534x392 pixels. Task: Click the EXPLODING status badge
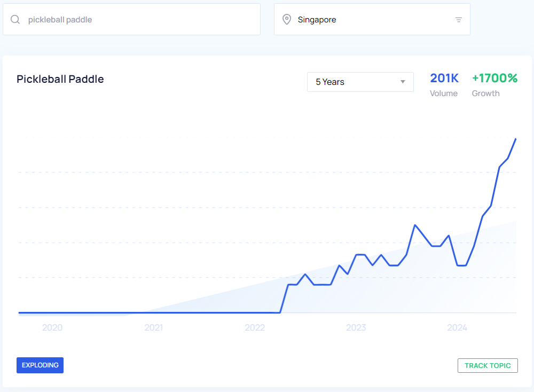click(40, 365)
